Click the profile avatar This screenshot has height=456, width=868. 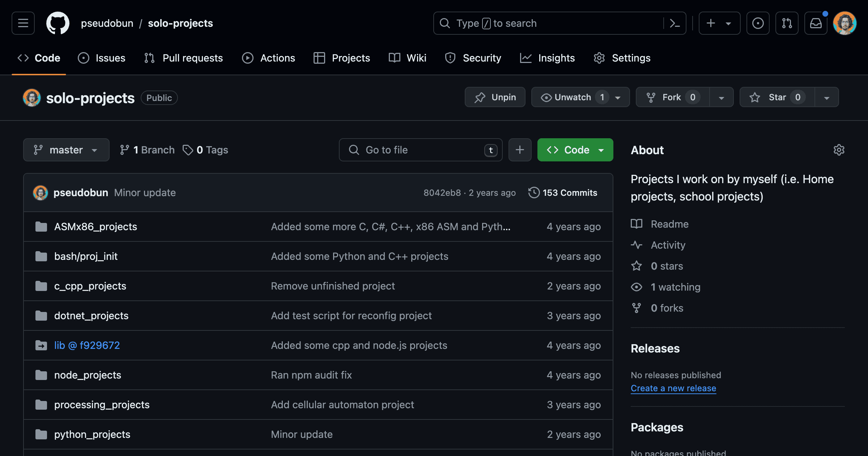pyautogui.click(x=845, y=23)
